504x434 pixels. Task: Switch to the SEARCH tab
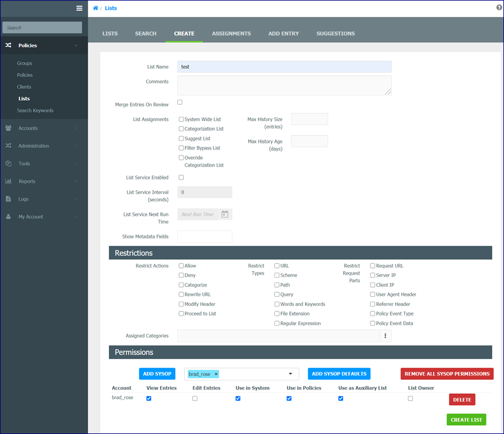[146, 33]
